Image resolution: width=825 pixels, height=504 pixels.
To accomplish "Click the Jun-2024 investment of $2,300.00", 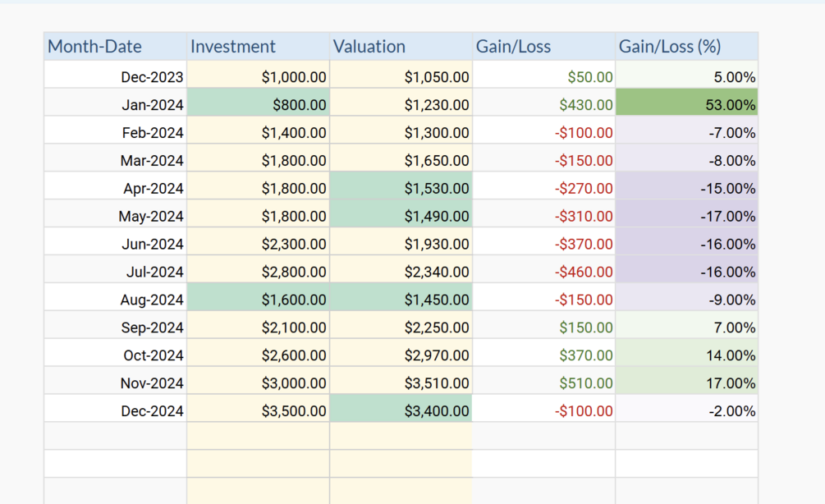I will [258, 245].
